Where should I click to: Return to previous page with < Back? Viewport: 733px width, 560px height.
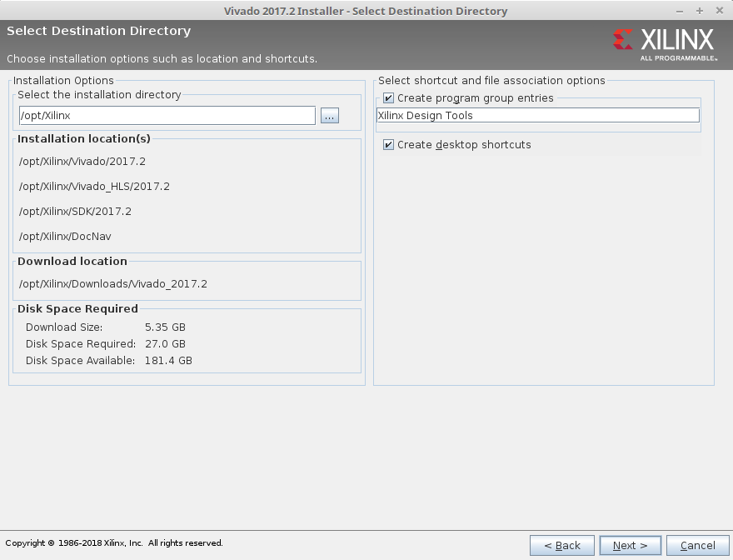click(562, 546)
